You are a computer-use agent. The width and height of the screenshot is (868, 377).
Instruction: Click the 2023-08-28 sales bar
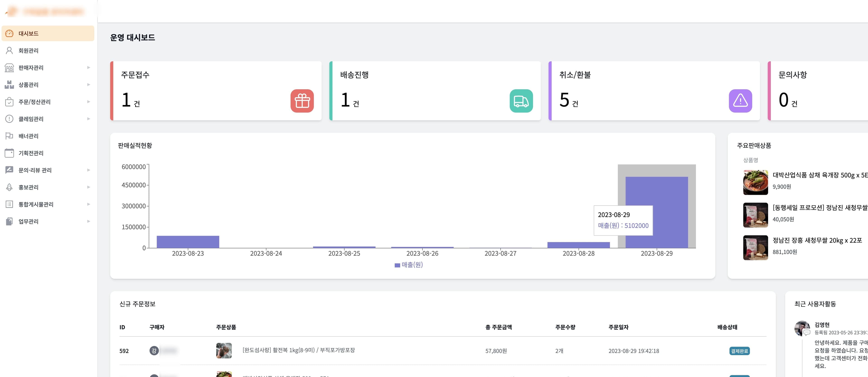(579, 245)
